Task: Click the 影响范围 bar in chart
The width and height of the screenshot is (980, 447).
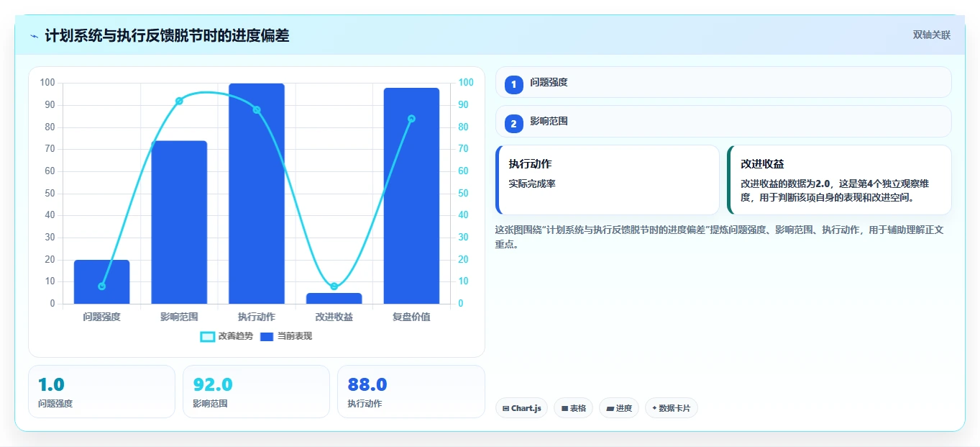Action: 179,222
